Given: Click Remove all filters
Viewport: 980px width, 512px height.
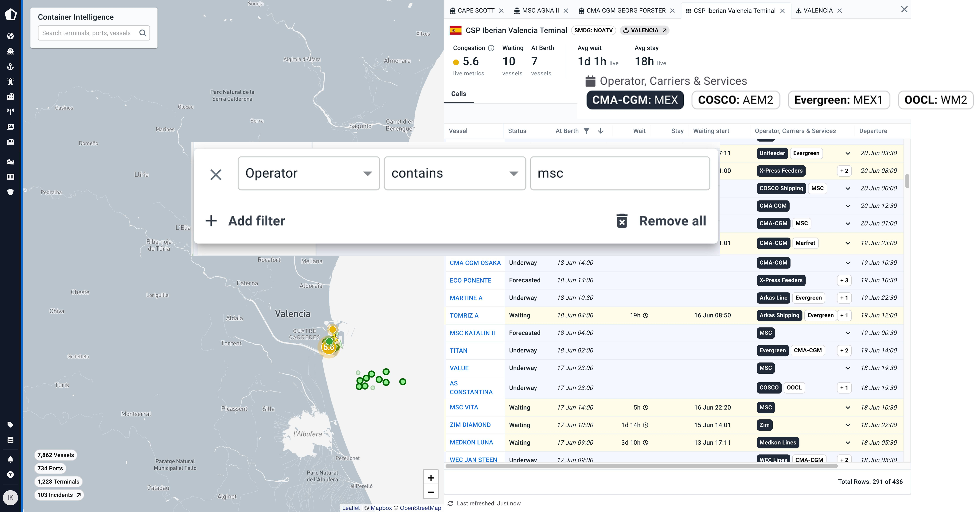Looking at the screenshot, I should [x=661, y=221].
